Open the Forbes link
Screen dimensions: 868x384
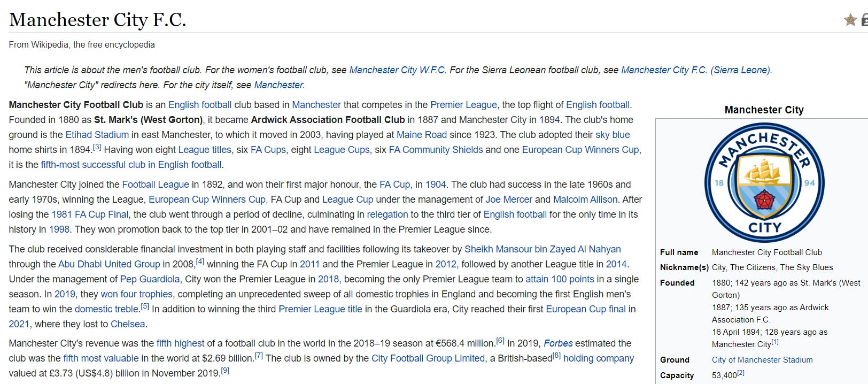(x=558, y=343)
